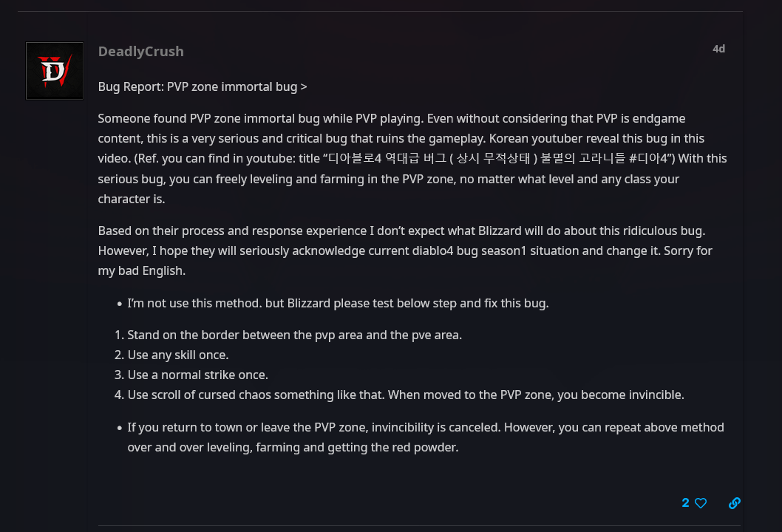Select step 1 about standing on border
Image resolution: width=782 pixels, height=532 pixels.
[x=294, y=335]
